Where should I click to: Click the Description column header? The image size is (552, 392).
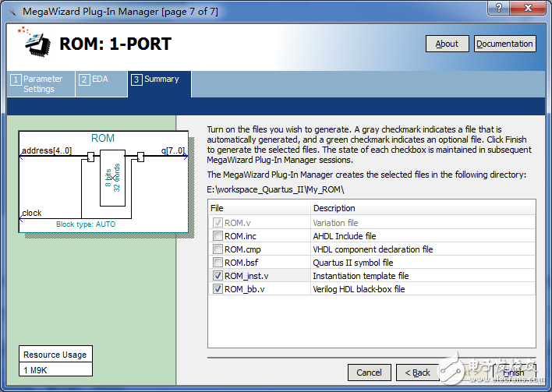[x=423, y=208]
